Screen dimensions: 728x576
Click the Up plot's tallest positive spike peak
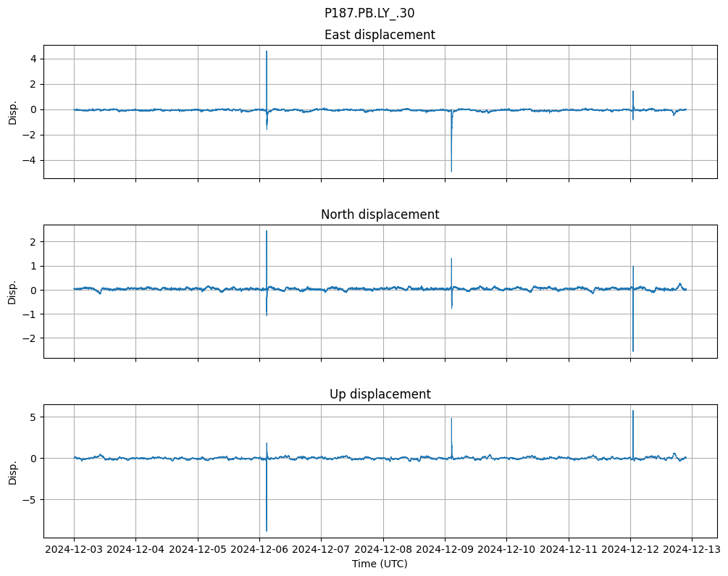pos(633,411)
